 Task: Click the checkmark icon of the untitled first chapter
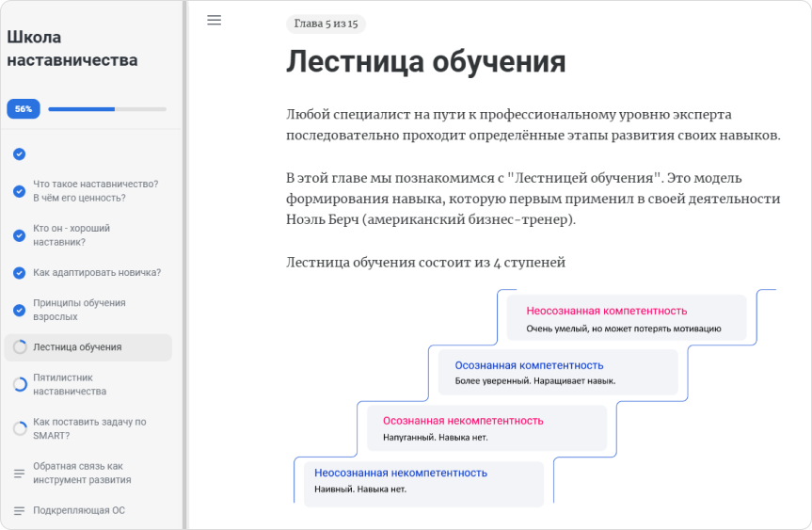[x=19, y=154]
